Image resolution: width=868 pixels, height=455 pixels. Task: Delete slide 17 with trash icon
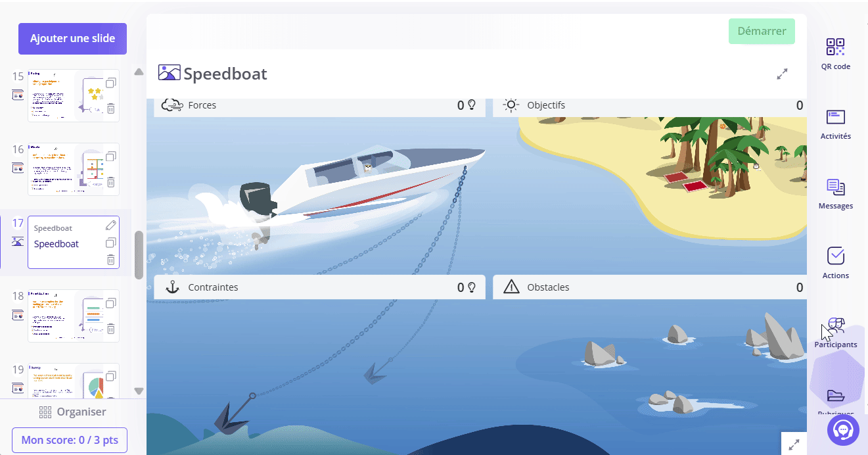[111, 259]
